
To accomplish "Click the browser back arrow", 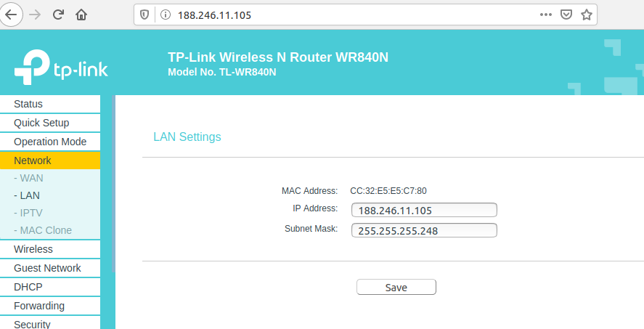I will tap(12, 15).
